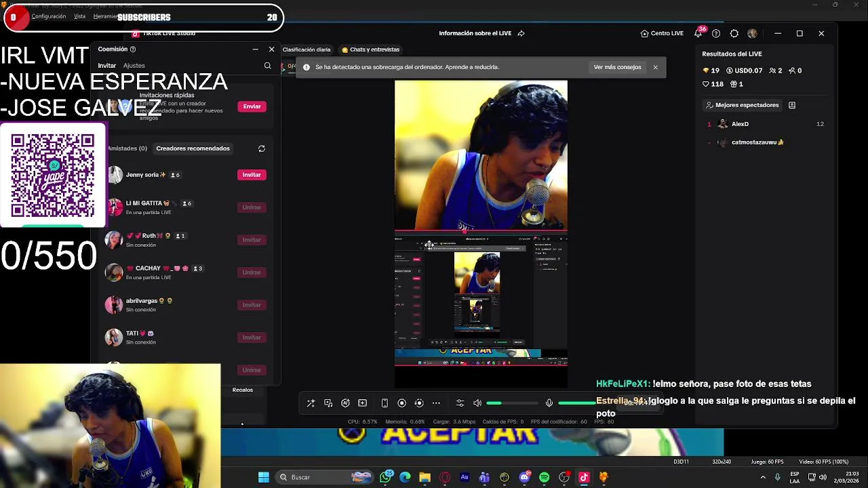Open File Explorer from taskbar

pos(425,477)
